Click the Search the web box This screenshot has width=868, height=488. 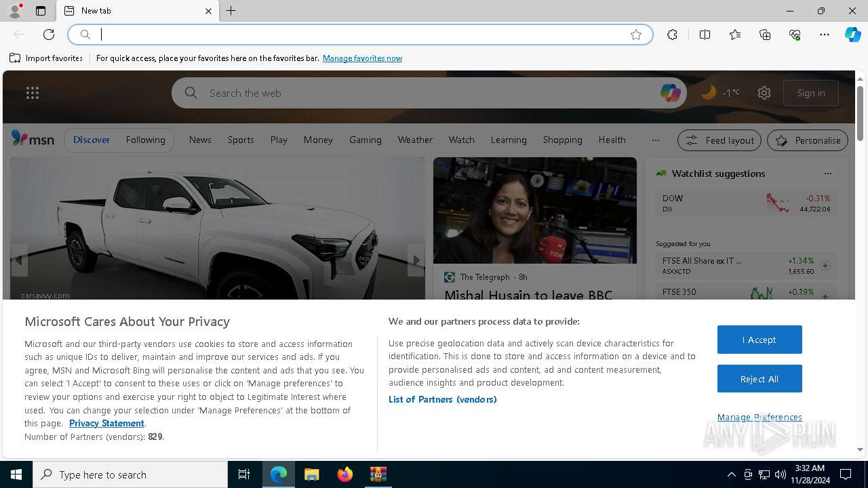coord(429,93)
